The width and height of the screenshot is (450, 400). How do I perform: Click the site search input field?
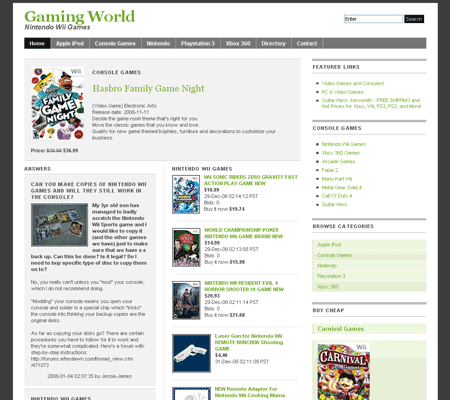373,19
